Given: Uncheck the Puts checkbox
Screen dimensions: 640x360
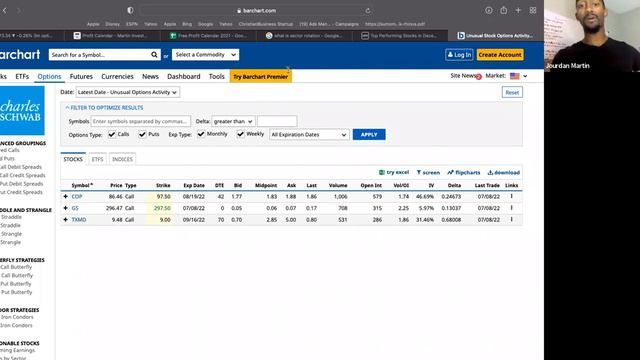Looking at the screenshot, I should (x=142, y=134).
